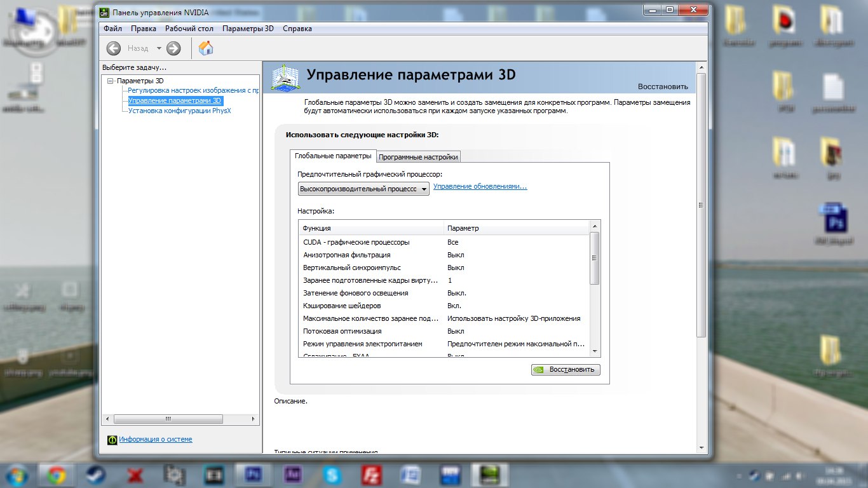Image resolution: width=868 pixels, height=488 pixels.
Task: Open FileZilla from the taskbar
Action: coord(370,474)
